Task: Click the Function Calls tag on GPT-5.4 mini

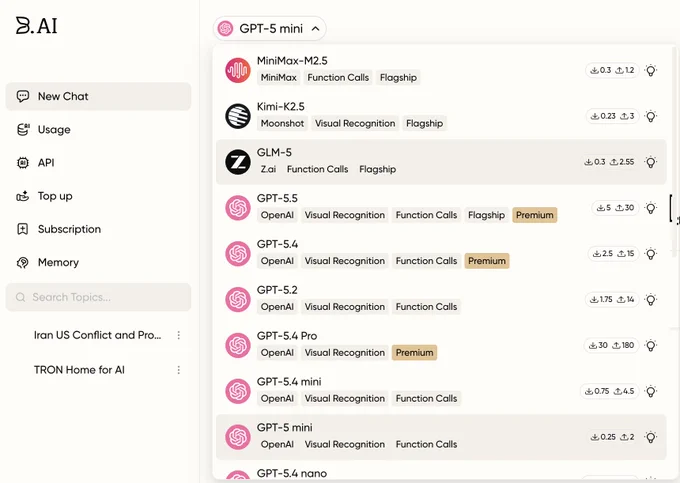Action: point(426,399)
